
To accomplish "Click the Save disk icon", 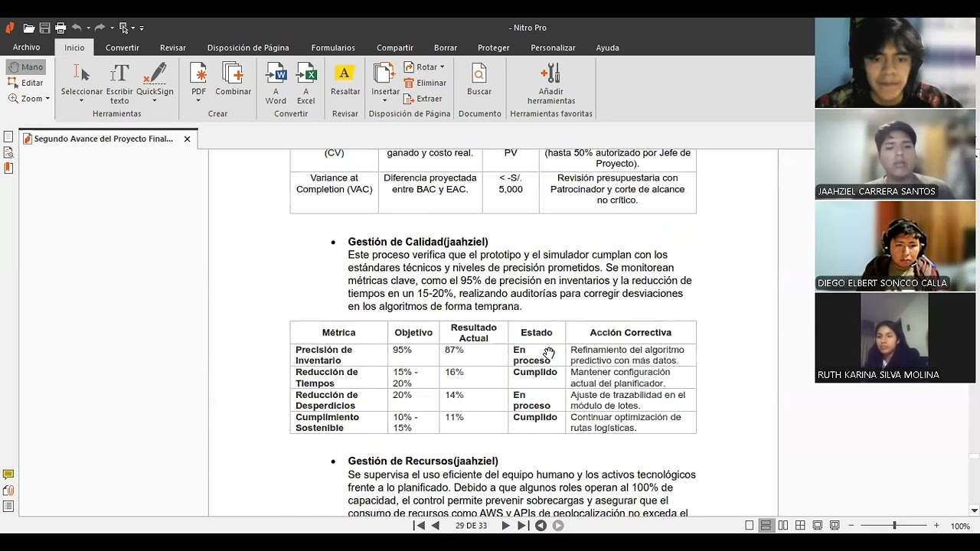I will coord(45,28).
